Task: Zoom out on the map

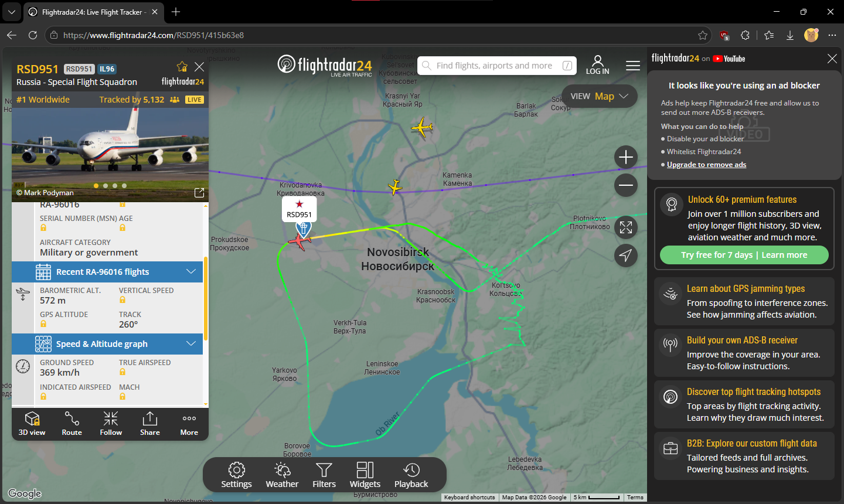Action: tap(626, 185)
